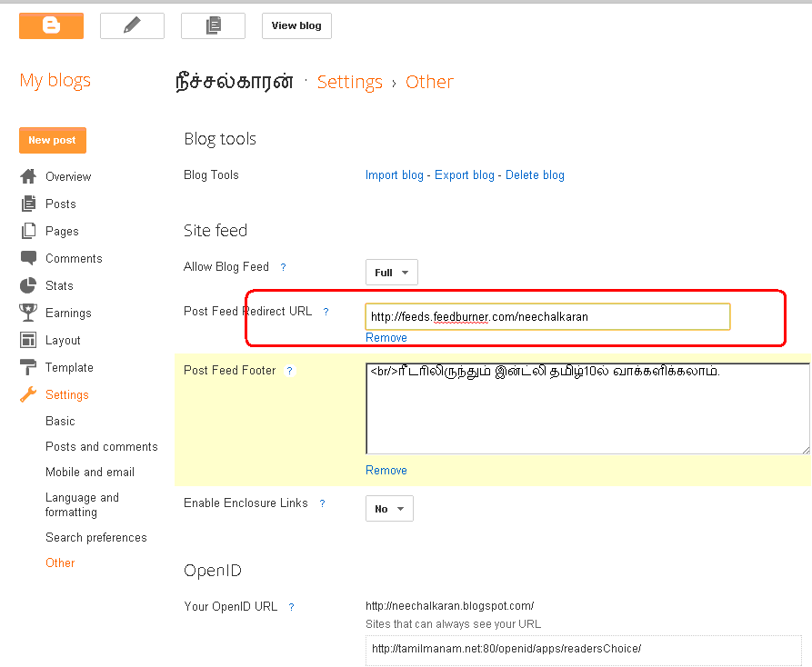The width and height of the screenshot is (812, 667).
Task: Click the Settings wrench icon
Action: 28,394
